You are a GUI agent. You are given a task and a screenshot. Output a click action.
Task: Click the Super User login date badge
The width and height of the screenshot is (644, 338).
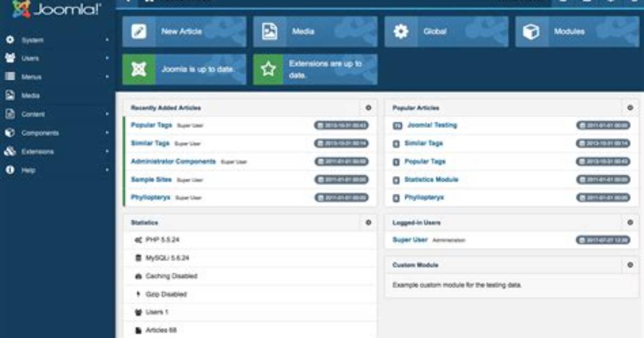point(603,240)
